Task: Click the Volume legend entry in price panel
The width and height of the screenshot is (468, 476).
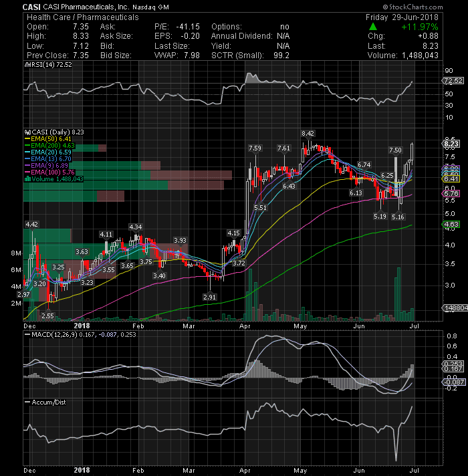Action: pos(54,178)
